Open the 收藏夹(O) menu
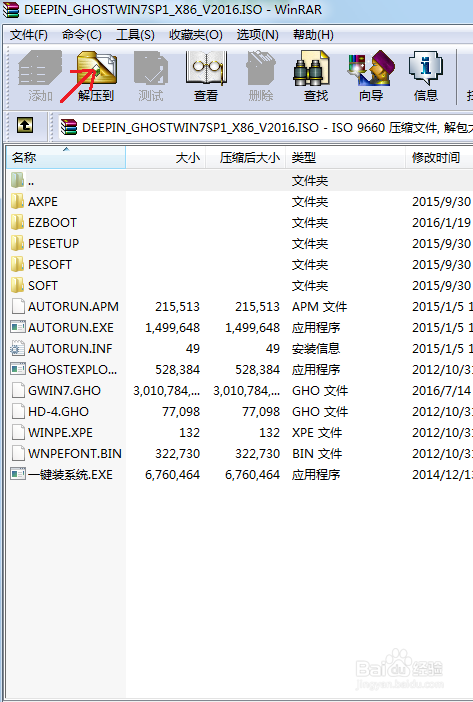473x702 pixels. tap(196, 35)
